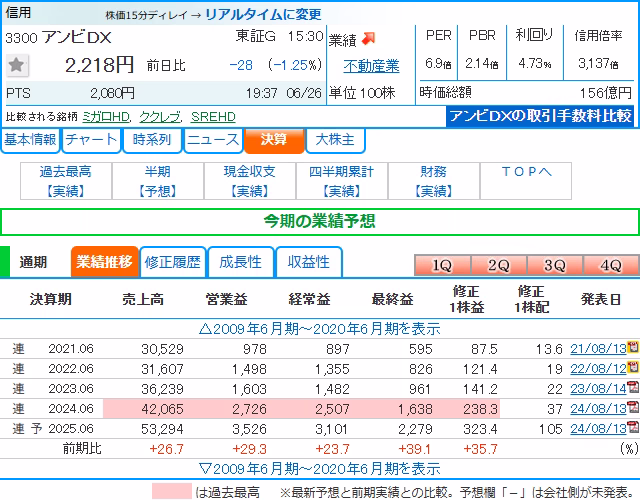Jump to 過去最高【実績】 section
The width and height of the screenshot is (640, 500).
click(66, 181)
